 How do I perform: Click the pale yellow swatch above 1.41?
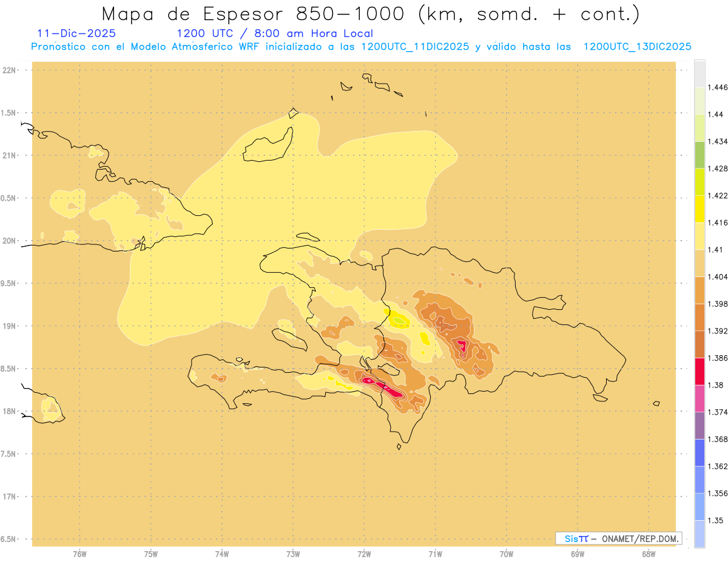699,236
